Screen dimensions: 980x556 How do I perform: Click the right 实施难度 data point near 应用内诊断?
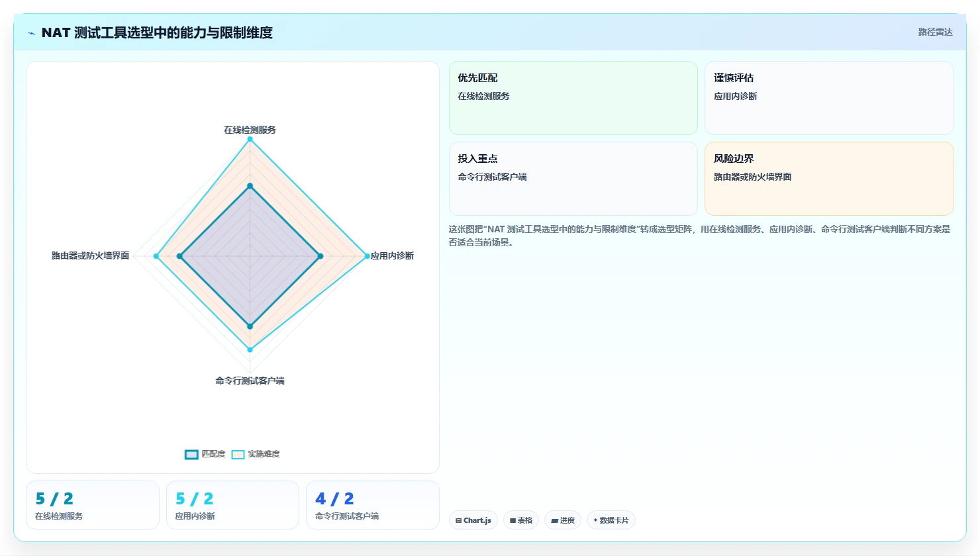[x=367, y=255]
